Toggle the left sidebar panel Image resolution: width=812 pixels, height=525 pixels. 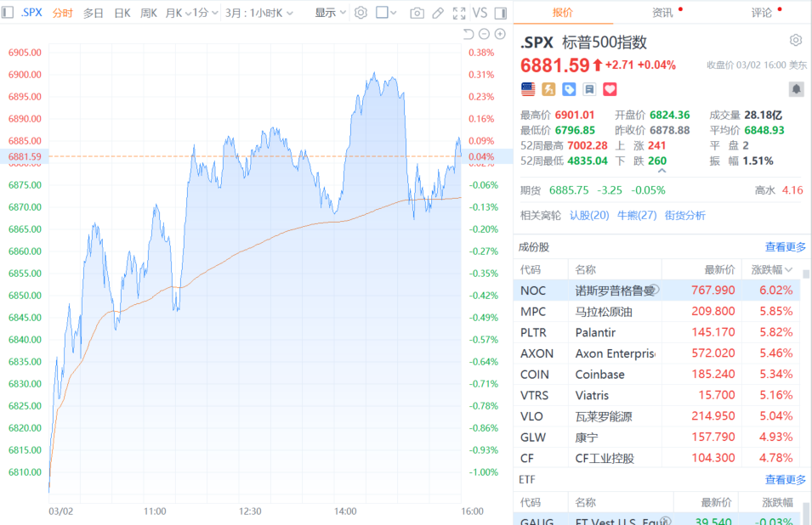pos(8,13)
